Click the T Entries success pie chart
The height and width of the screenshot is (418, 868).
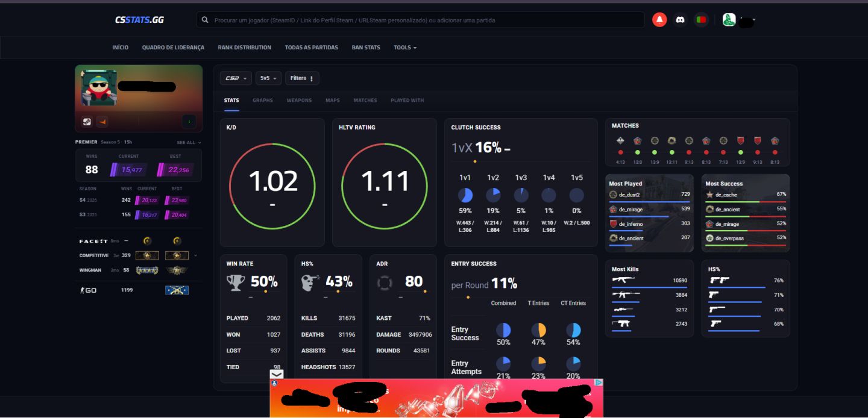pyautogui.click(x=538, y=330)
